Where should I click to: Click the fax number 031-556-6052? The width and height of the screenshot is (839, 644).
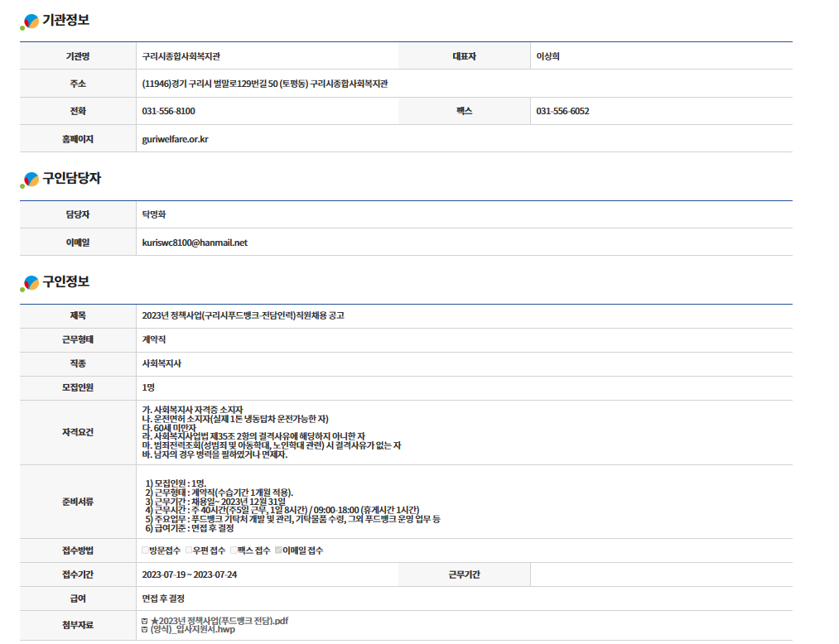562,111
